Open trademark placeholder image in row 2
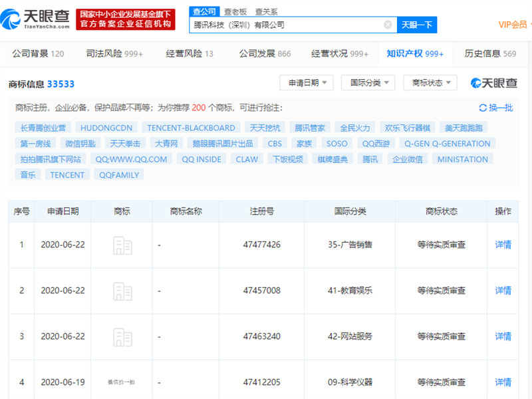The image size is (532, 399). [122, 291]
